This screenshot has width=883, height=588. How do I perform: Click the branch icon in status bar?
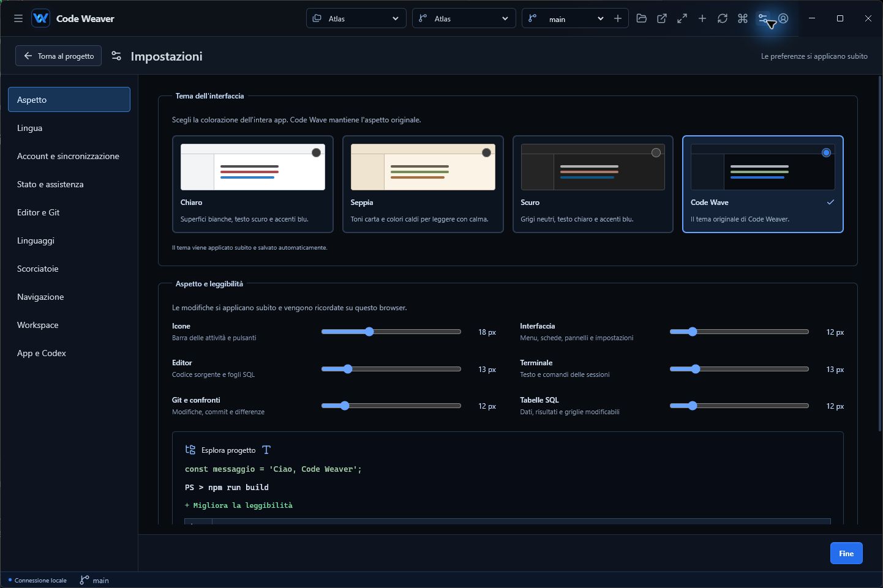coord(85,580)
